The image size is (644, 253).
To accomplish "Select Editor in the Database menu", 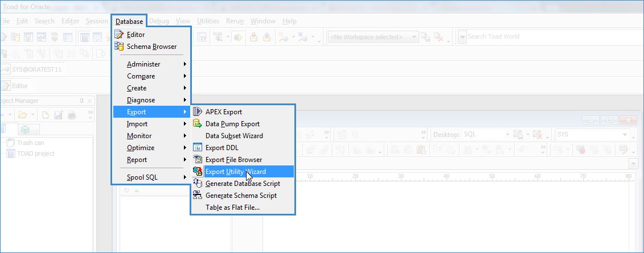I will coord(151,35).
